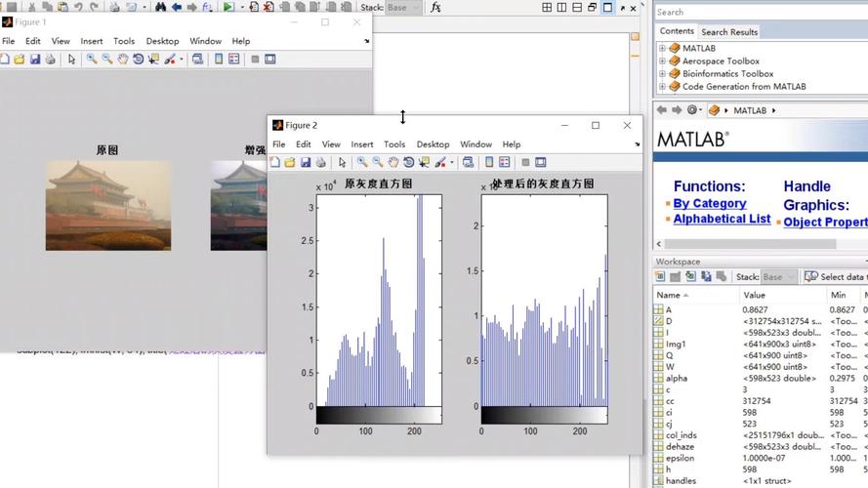Image resolution: width=868 pixels, height=488 pixels.
Task: Click Insert Colorbar icon in Figure 1
Action: 219,60
